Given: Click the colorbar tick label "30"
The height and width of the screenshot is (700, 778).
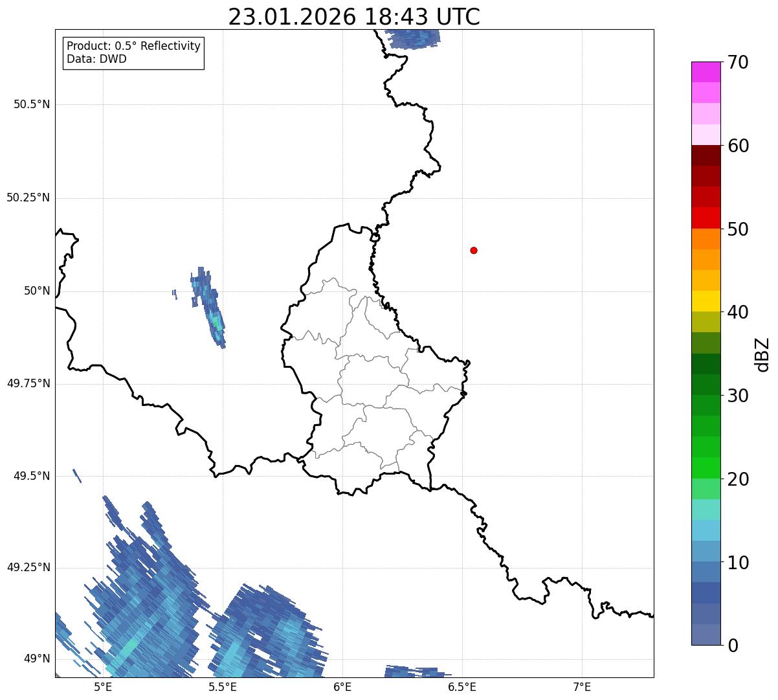Looking at the screenshot, I should (738, 396).
